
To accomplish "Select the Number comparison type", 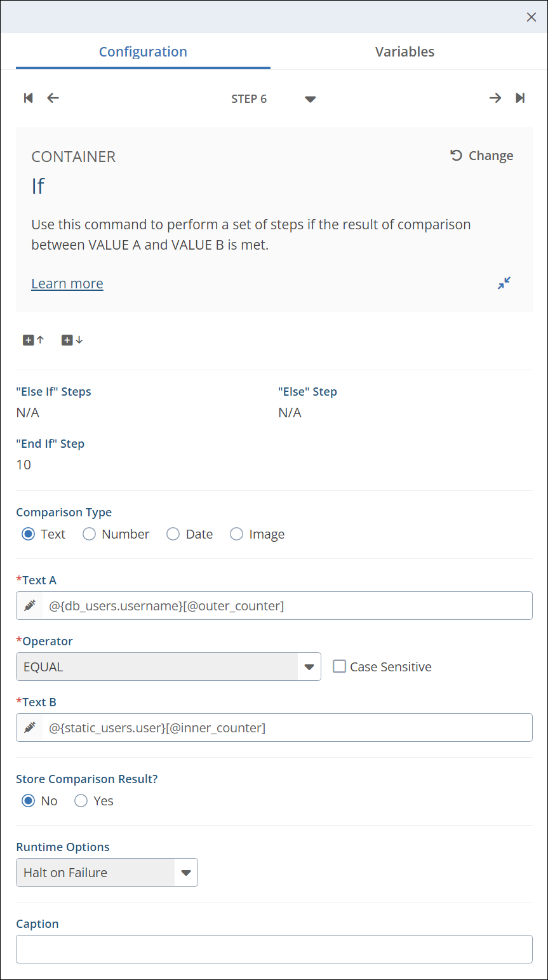I will click(x=90, y=534).
